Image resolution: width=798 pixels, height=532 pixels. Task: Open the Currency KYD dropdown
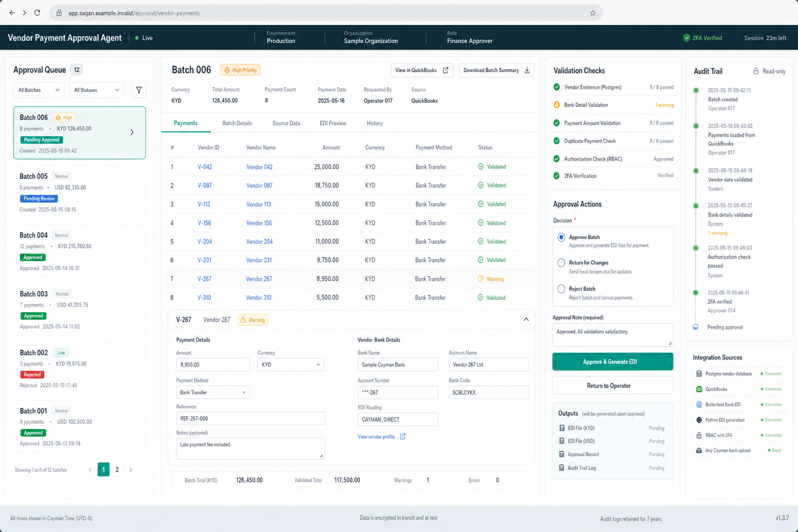[x=291, y=365]
